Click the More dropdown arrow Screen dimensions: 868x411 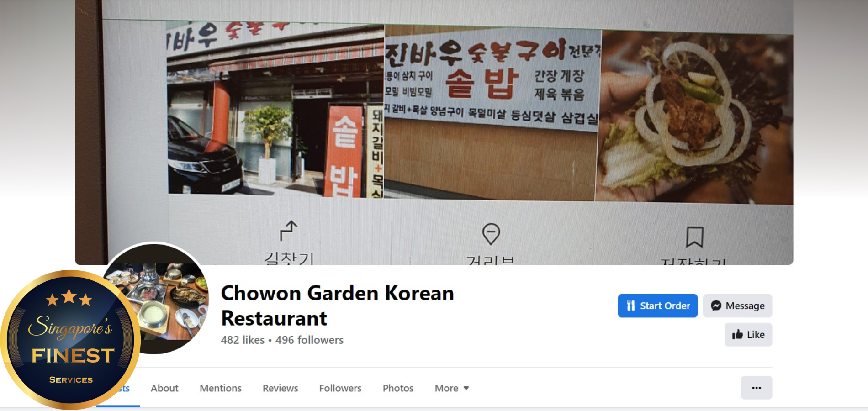point(466,388)
